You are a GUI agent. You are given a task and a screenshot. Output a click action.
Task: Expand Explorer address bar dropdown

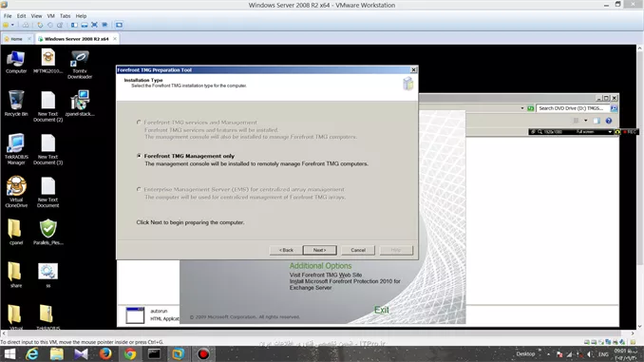tap(522, 108)
